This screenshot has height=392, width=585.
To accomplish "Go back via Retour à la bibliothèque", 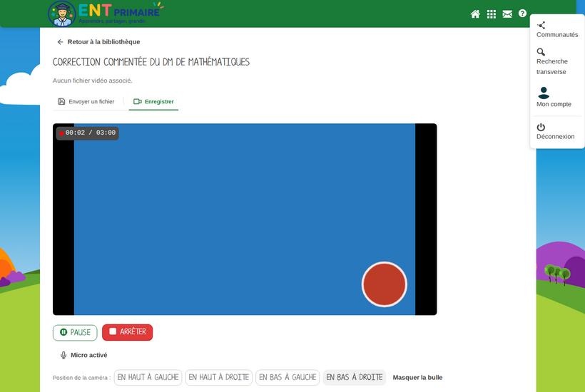I will click(98, 42).
